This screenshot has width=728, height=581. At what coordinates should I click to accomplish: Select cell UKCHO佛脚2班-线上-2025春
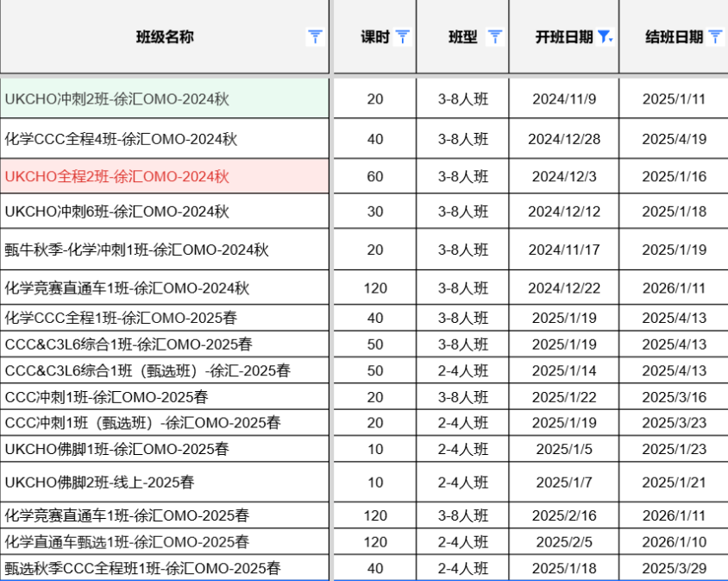click(x=165, y=482)
